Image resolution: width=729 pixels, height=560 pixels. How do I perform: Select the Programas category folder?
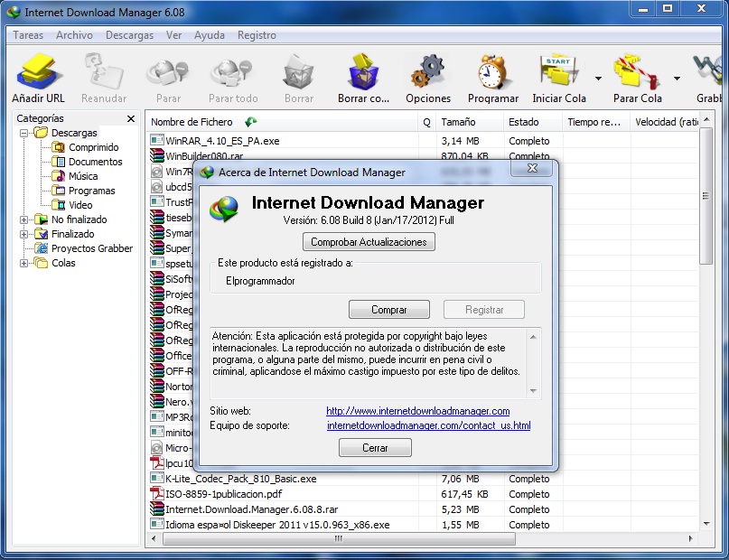(83, 191)
